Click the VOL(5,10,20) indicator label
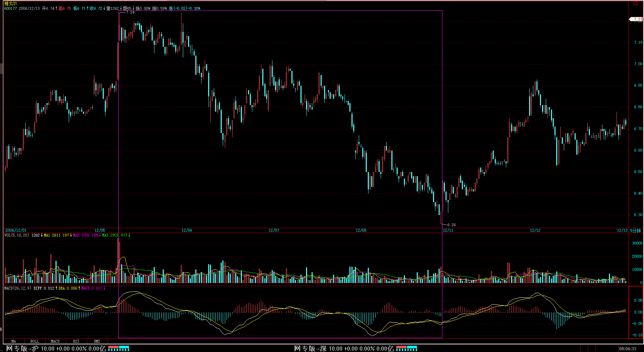This screenshot has height=352, width=644. pyautogui.click(x=17, y=235)
